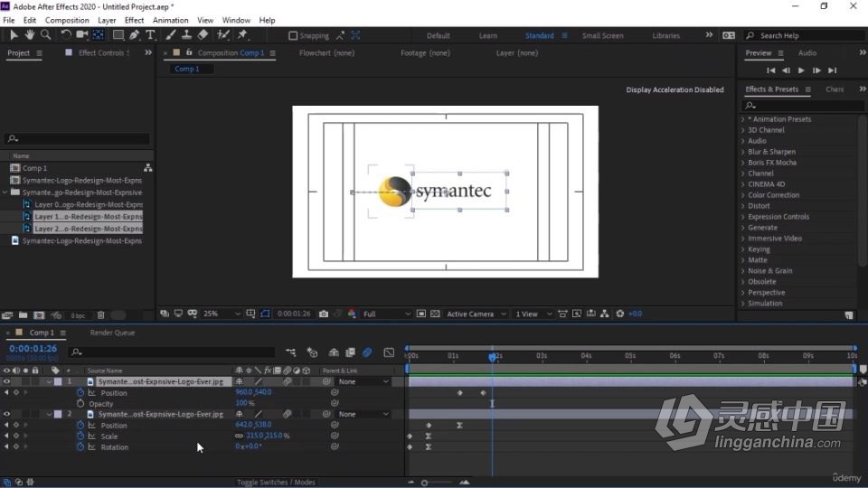Click the Toggle Mask and Shape Path Visibility icon
This screenshot has height=488, width=868.
pos(265,314)
